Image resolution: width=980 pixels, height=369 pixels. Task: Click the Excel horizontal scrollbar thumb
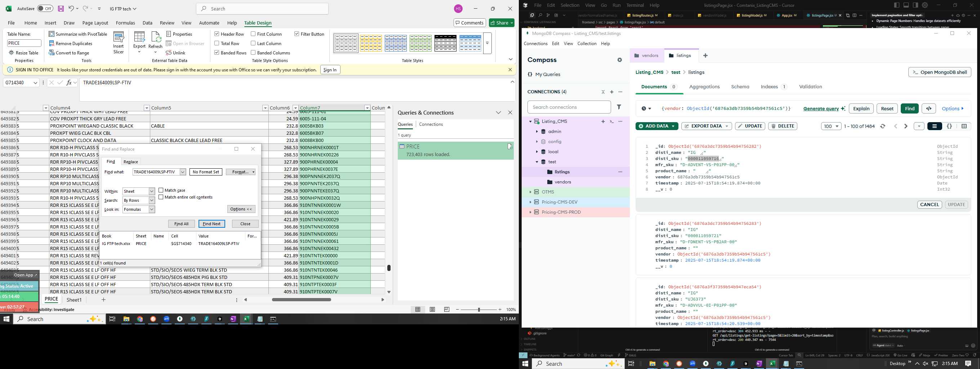coord(301,300)
